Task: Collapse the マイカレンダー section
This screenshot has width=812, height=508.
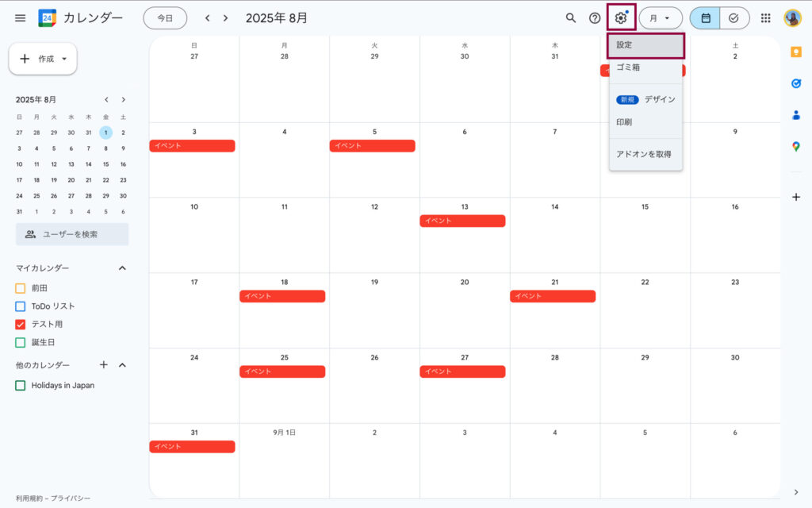Action: 122,268
